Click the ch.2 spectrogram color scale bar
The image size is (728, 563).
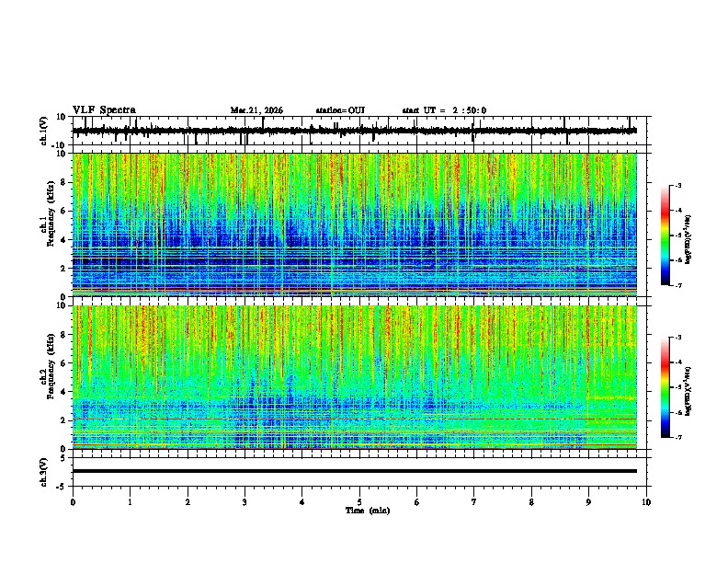tap(665, 387)
